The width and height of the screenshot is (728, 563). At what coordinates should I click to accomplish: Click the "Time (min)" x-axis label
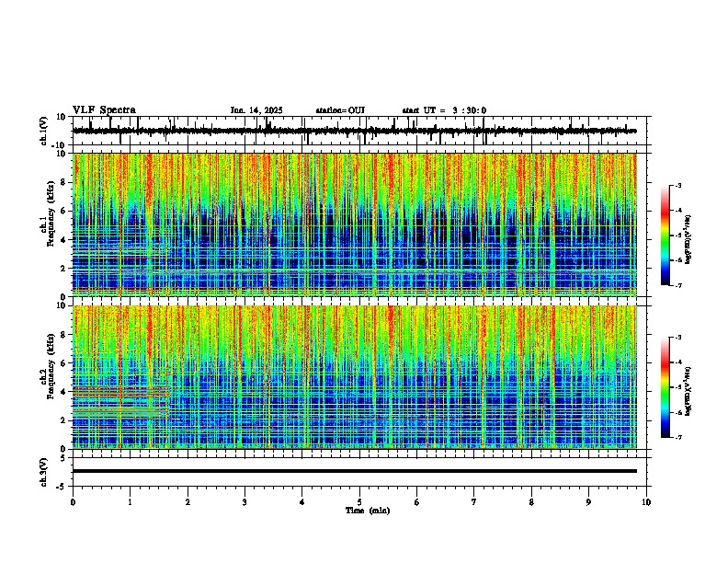(368, 511)
